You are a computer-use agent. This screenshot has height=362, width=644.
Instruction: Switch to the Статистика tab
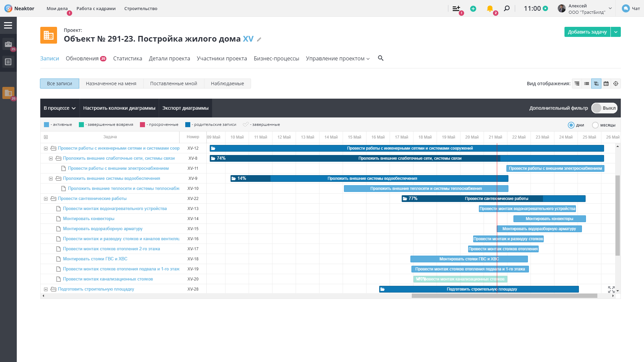[x=128, y=58]
